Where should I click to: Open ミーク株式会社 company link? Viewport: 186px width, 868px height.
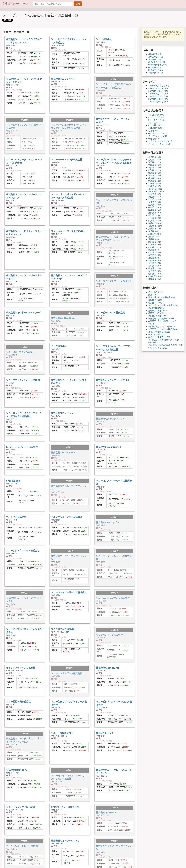[59, 346]
